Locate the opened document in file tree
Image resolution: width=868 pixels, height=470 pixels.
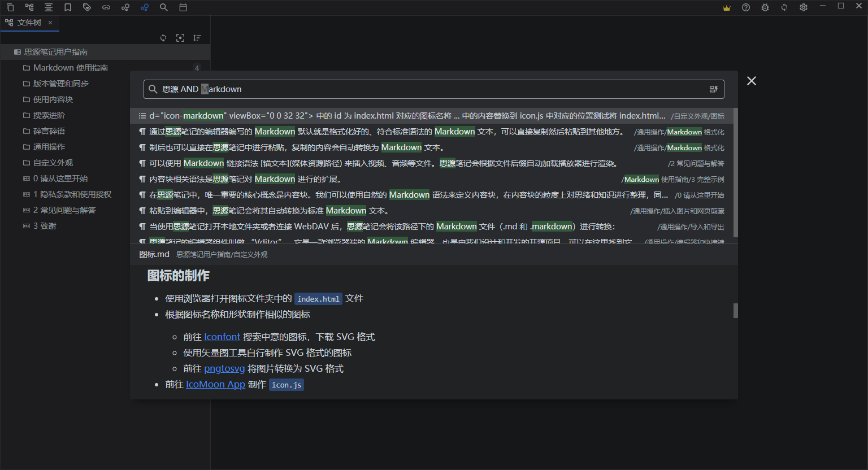[x=180, y=37]
